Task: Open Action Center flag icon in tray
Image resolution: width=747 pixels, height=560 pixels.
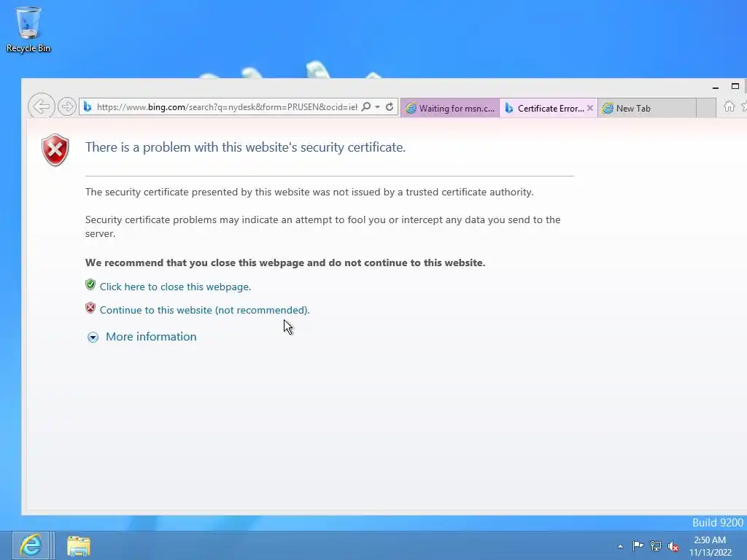Action: point(638,545)
